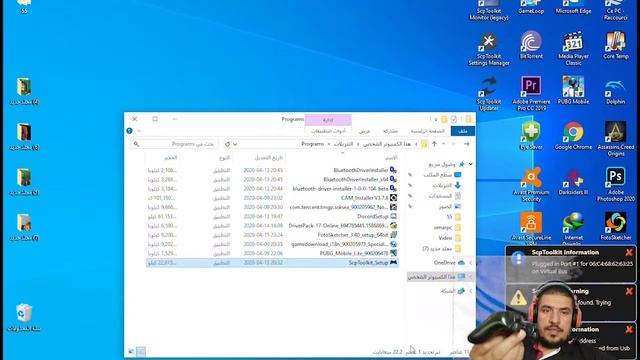Click the blue Explorer help icon
This screenshot has width=640, height=360.
tap(129, 131)
